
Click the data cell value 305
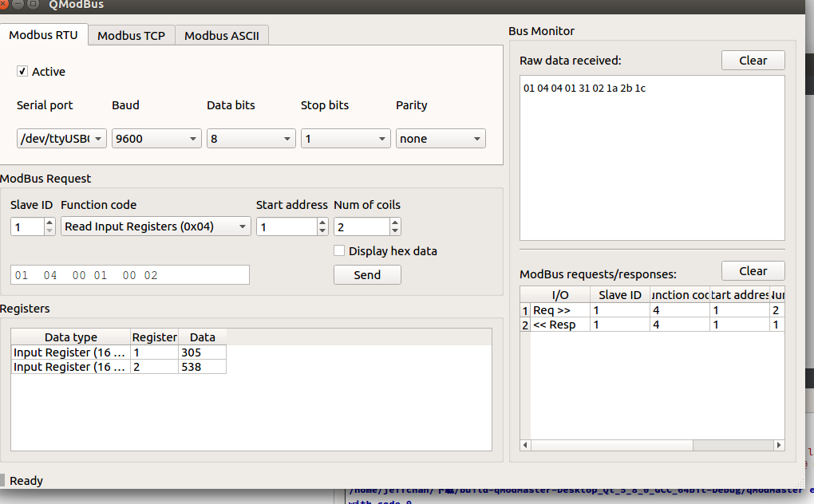click(x=203, y=352)
